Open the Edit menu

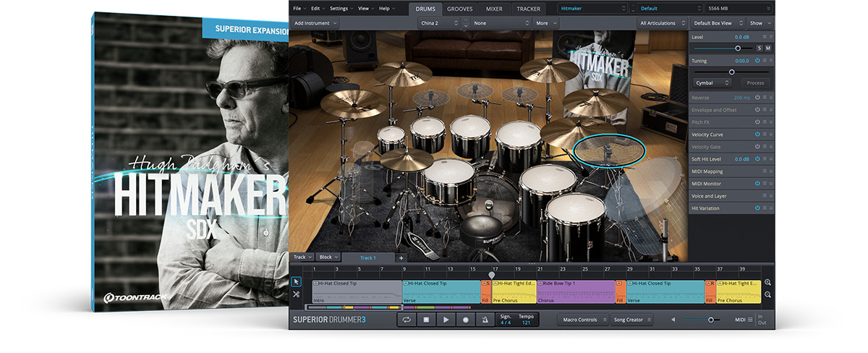tap(318, 9)
